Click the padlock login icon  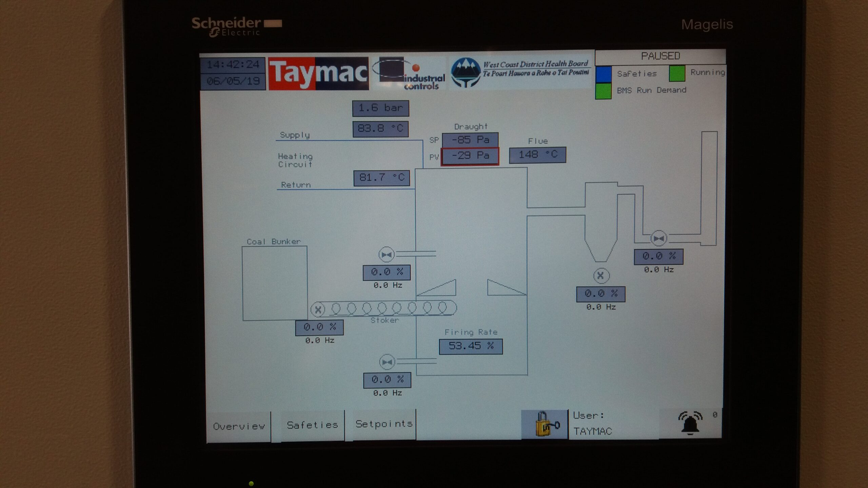tap(545, 424)
